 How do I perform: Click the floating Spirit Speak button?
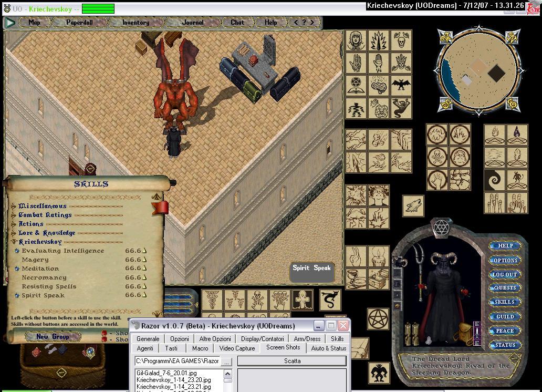pos(312,272)
